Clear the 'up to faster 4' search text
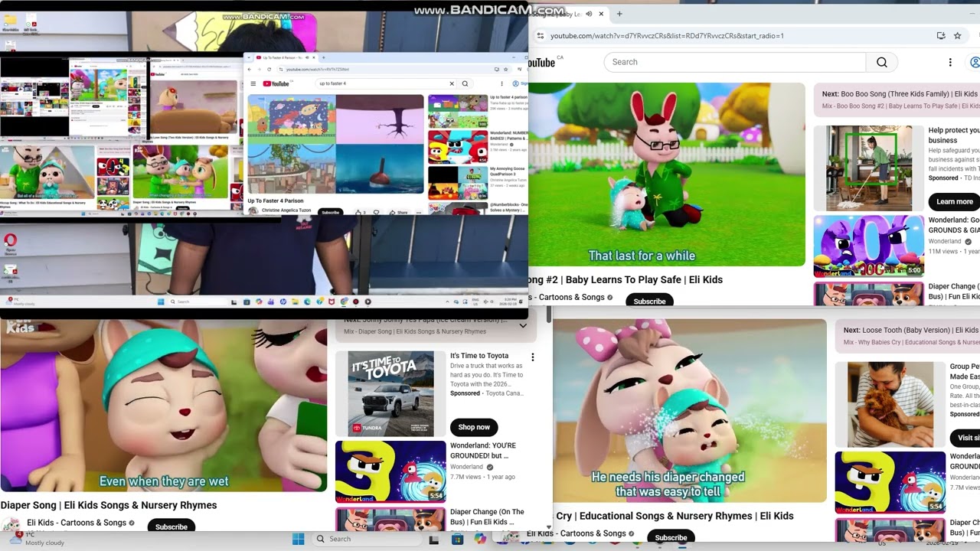The height and width of the screenshot is (551, 980). pos(452,83)
